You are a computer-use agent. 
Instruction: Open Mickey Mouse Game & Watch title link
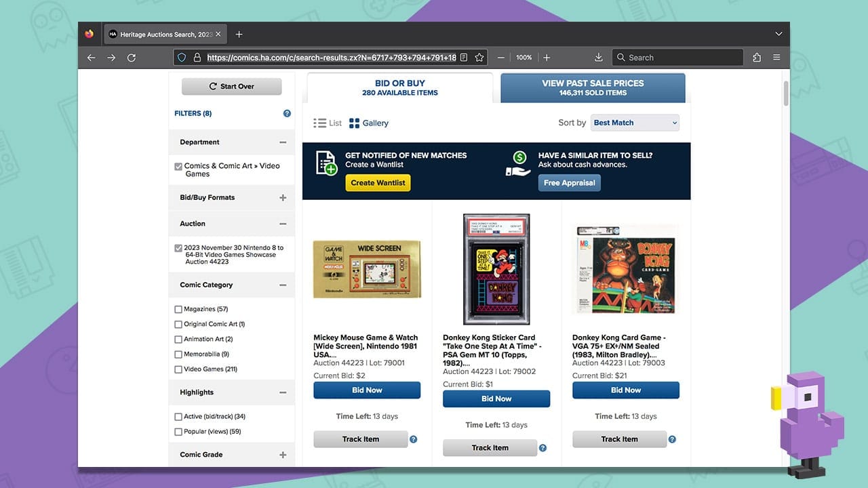click(366, 346)
